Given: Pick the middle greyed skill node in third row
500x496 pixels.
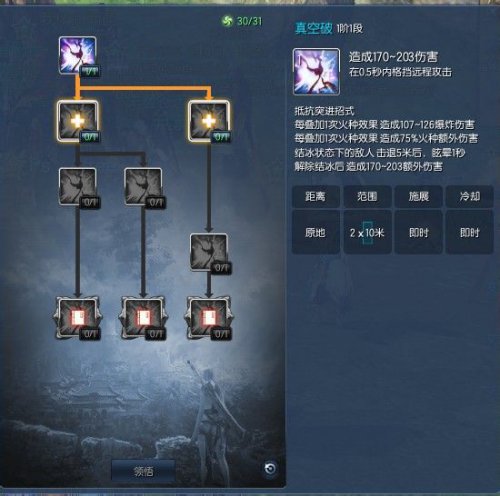Looking at the screenshot, I should click(x=143, y=187).
